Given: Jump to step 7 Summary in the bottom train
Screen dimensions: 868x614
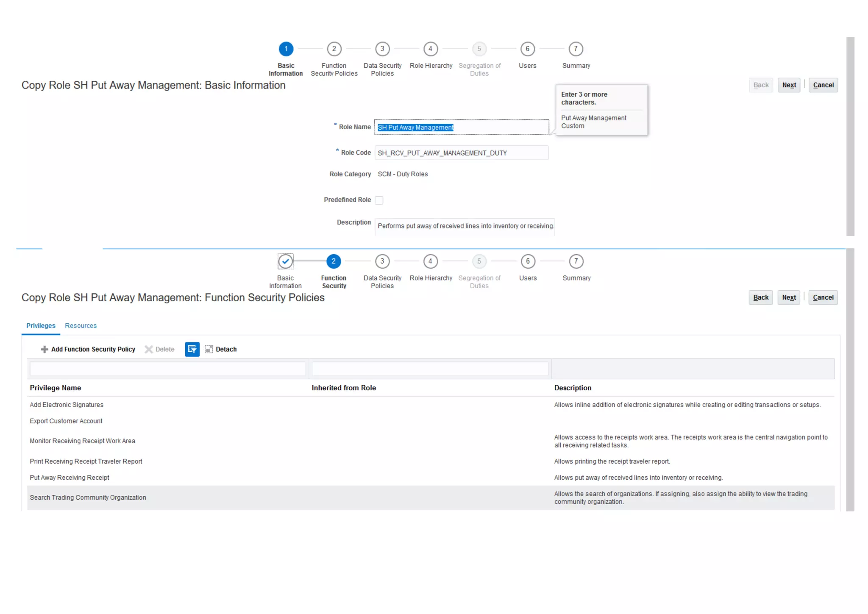Looking at the screenshot, I should pos(576,261).
